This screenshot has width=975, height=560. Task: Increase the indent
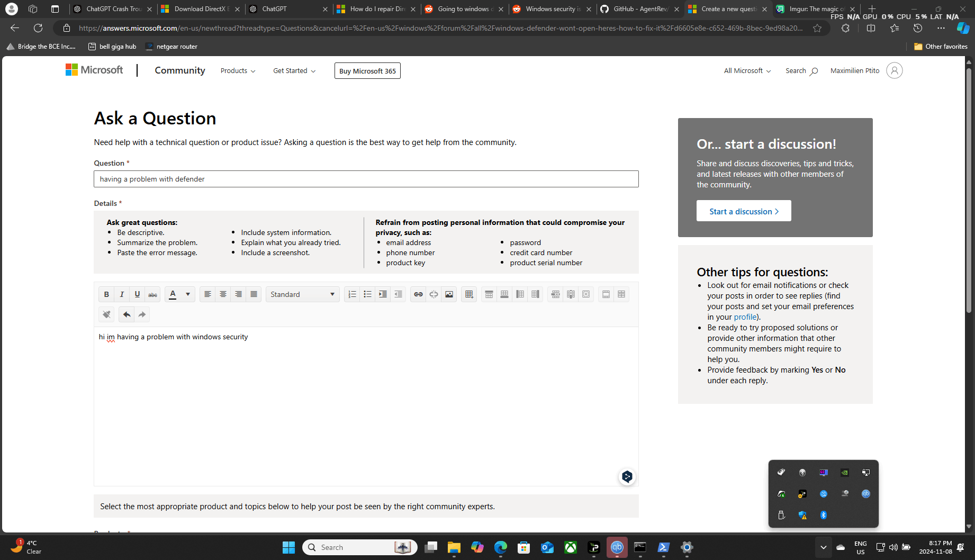click(x=383, y=294)
